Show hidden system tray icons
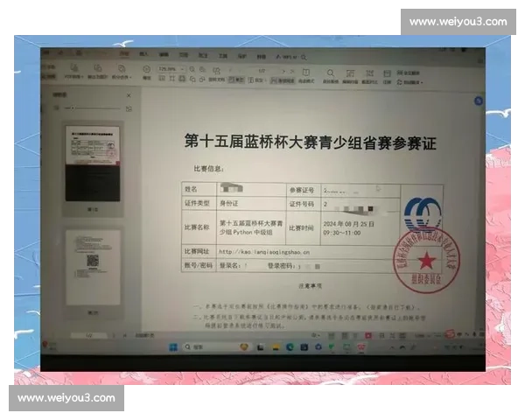Image resolution: width=525 pixels, height=420 pixels. point(392,348)
